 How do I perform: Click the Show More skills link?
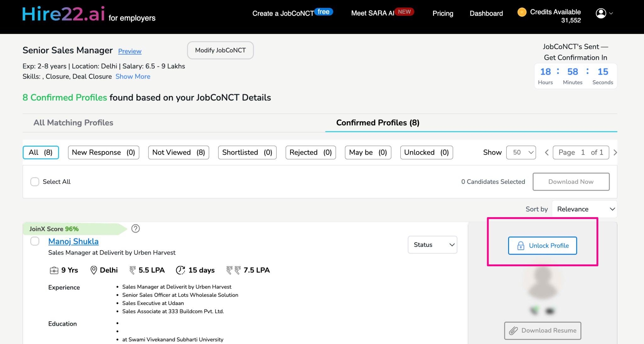tap(133, 76)
